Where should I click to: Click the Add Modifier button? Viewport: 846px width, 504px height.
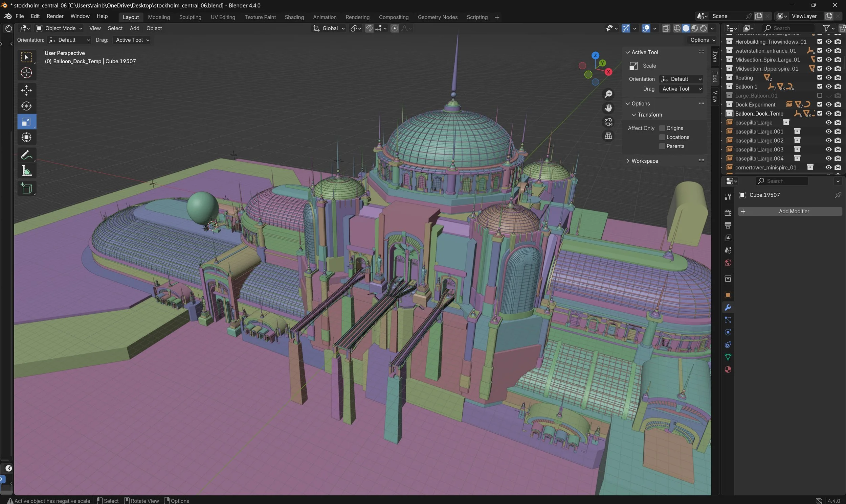pos(790,211)
